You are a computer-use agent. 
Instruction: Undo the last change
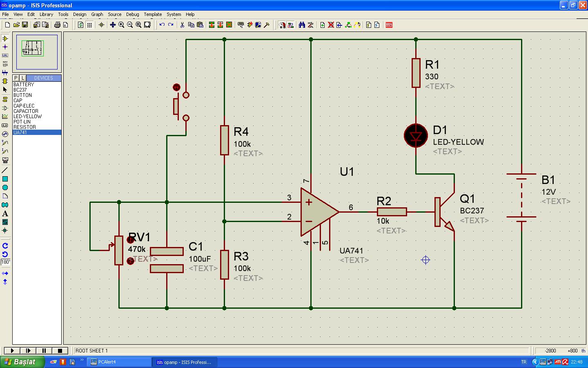coord(162,25)
